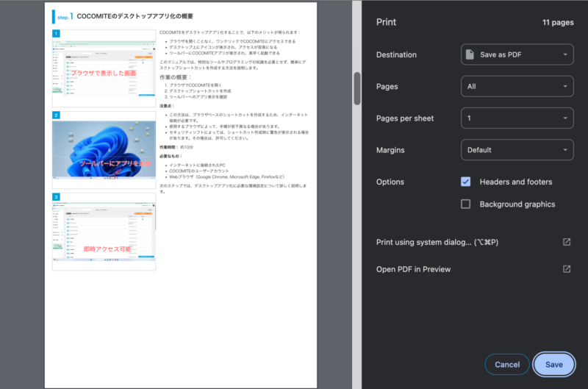Expand the Margins dropdown set to Default

tap(517, 150)
